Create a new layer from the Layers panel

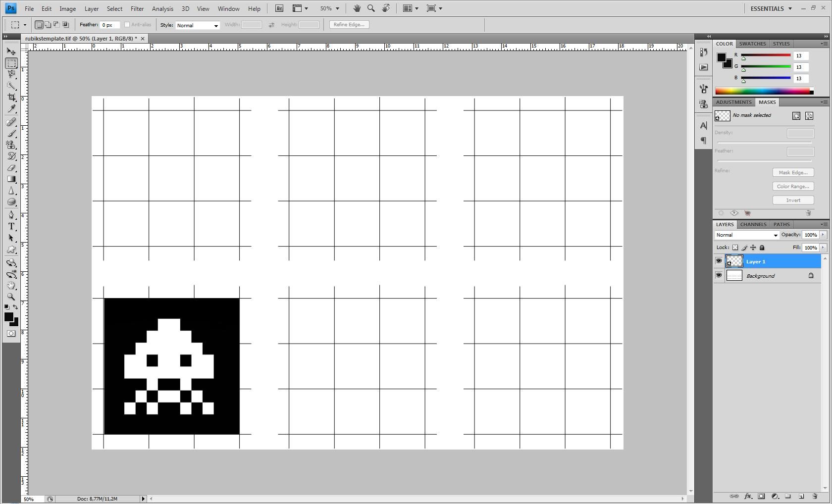coord(801,496)
